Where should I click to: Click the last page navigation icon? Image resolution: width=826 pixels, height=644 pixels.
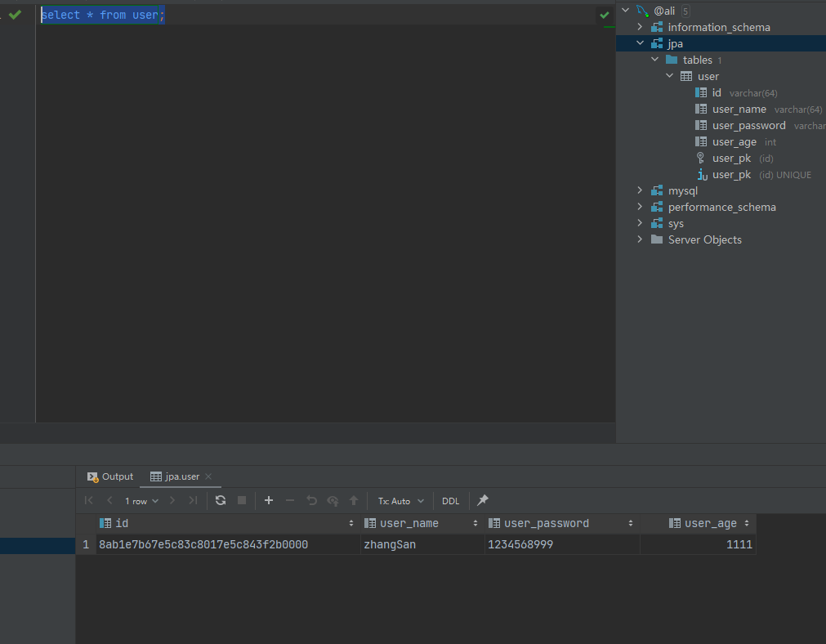194,501
